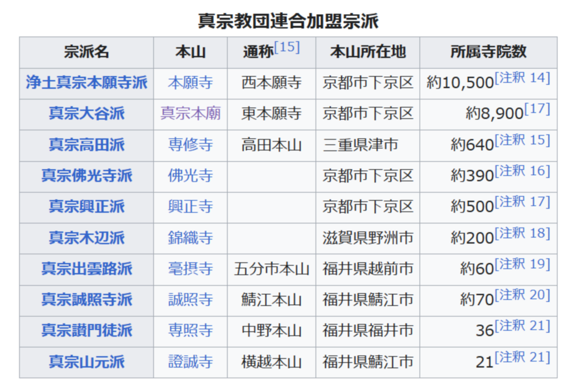Image resolution: width=569 pixels, height=392 pixels.
Task: Click the 約390 value
Action: click(x=472, y=176)
